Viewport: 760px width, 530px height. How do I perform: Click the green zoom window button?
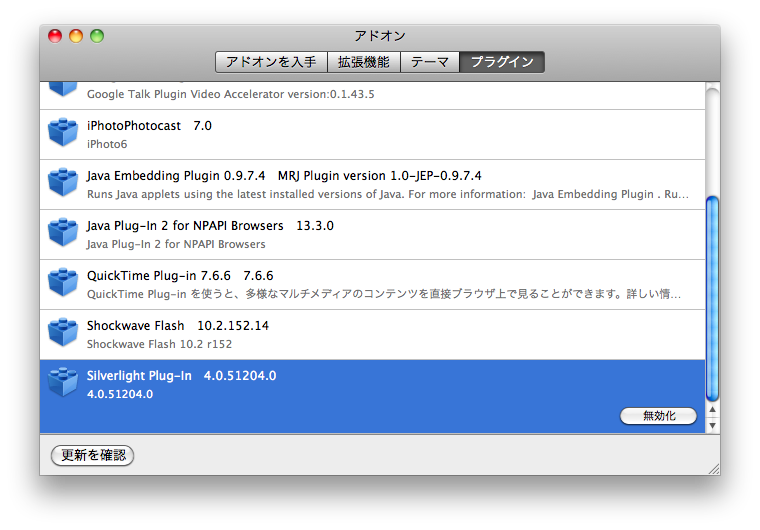click(x=97, y=36)
